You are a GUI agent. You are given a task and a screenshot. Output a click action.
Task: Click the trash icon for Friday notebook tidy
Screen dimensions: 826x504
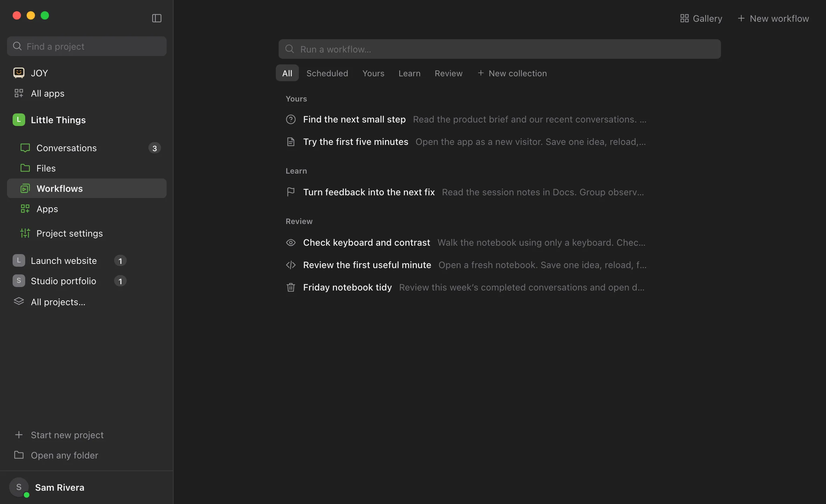tap(291, 287)
